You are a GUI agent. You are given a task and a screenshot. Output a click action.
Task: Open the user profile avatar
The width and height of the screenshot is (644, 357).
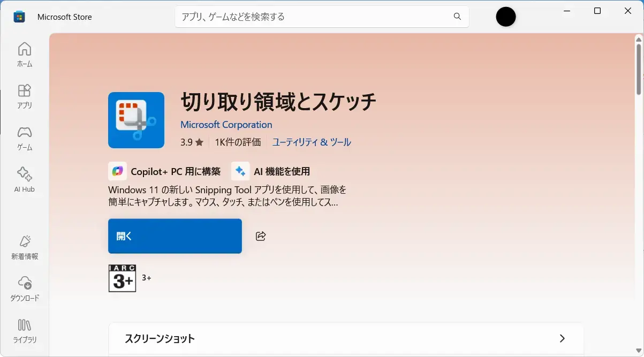click(x=506, y=17)
